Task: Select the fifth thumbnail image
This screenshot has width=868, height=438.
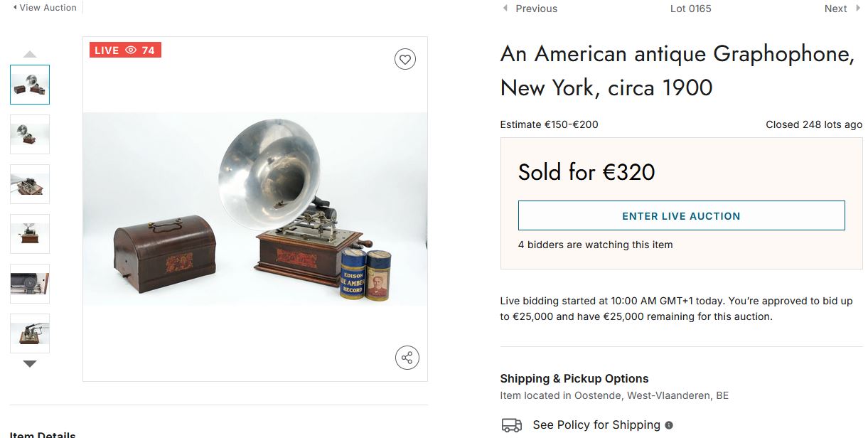Action: (x=30, y=284)
